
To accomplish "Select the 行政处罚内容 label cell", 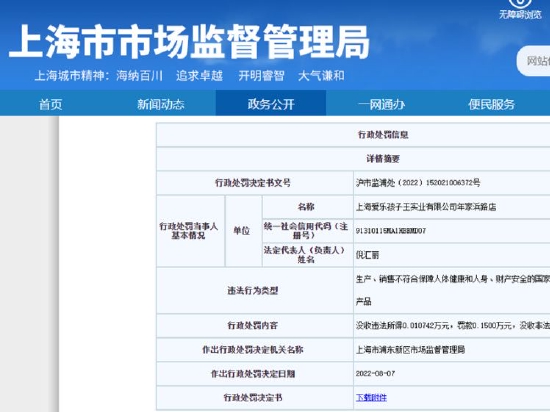I will click(x=255, y=326).
